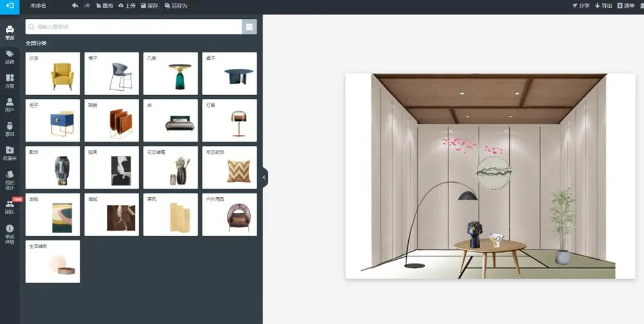Click 另存为 (save as) in top toolbar
The height and width of the screenshot is (324, 644).
click(176, 6)
